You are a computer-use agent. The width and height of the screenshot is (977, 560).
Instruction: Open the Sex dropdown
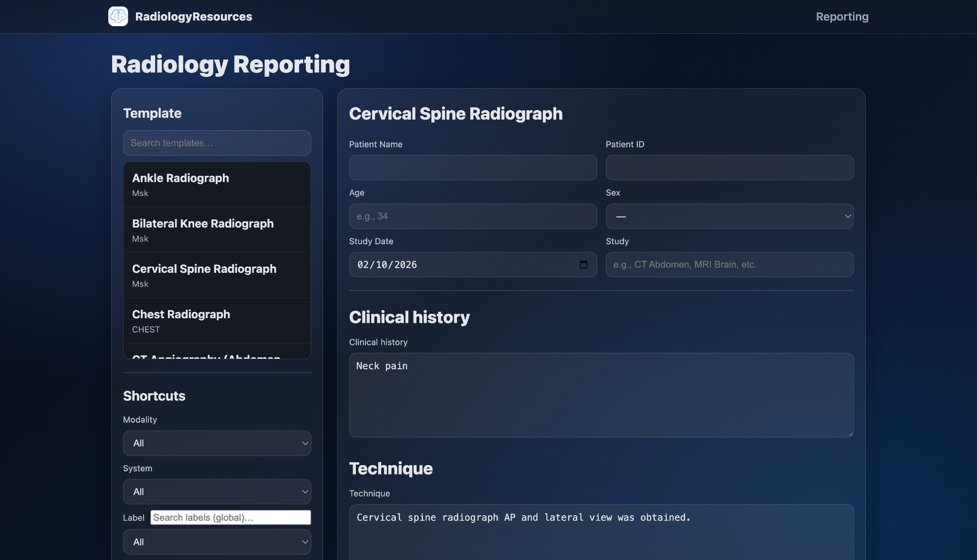coord(729,216)
